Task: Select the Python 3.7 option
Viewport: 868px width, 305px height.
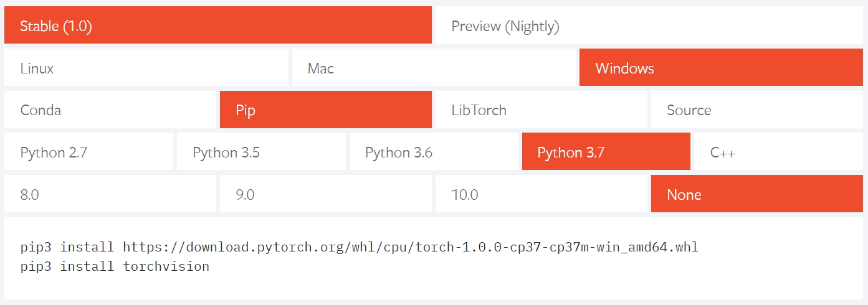Action: [x=606, y=152]
